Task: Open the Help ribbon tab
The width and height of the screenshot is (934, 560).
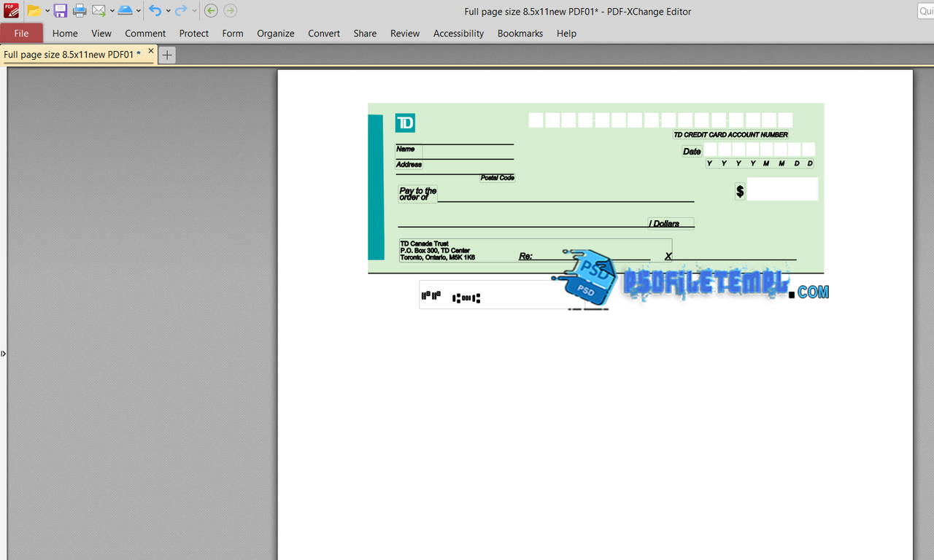Action: pos(566,33)
